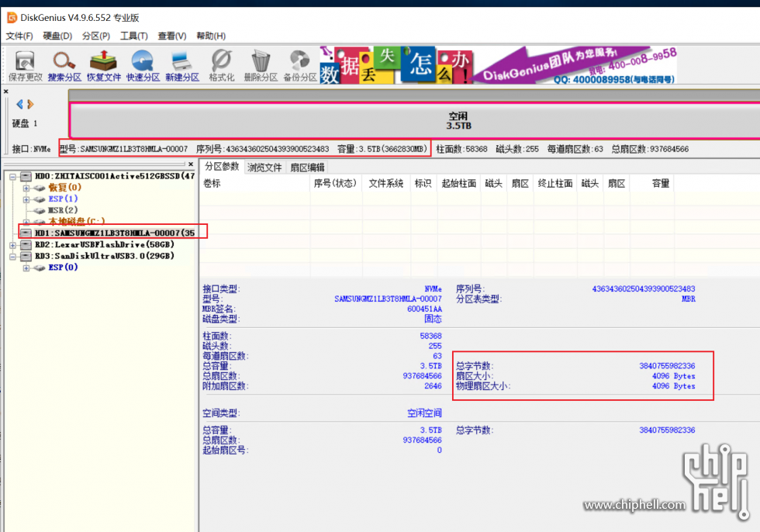Click the 分区表类型 value MBR

[x=689, y=299]
